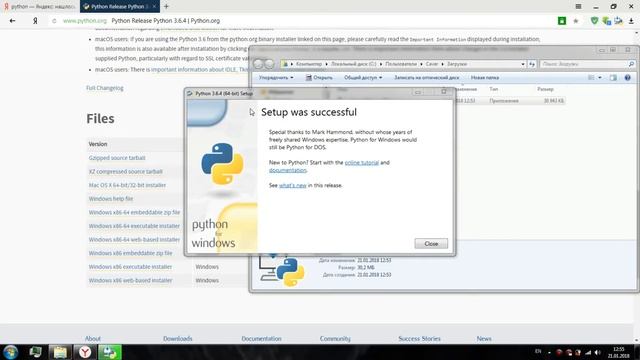
Task: Open the network signal tray icon
Action: 588,352
